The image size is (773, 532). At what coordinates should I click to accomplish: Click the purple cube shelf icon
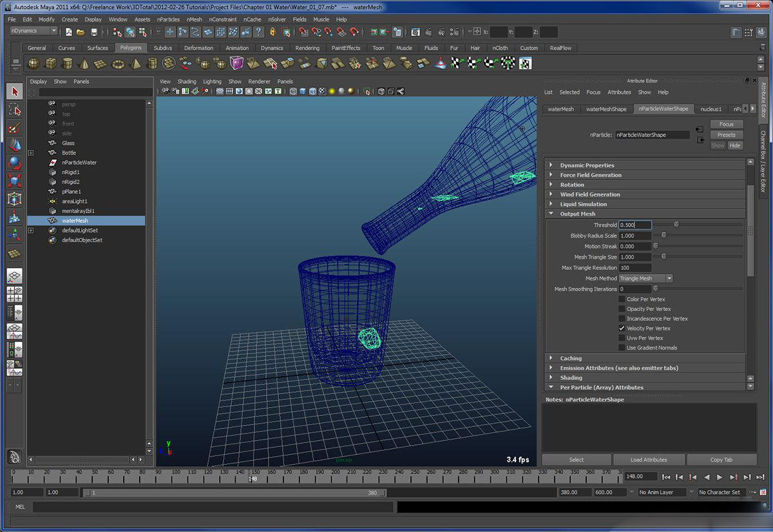[x=236, y=63]
